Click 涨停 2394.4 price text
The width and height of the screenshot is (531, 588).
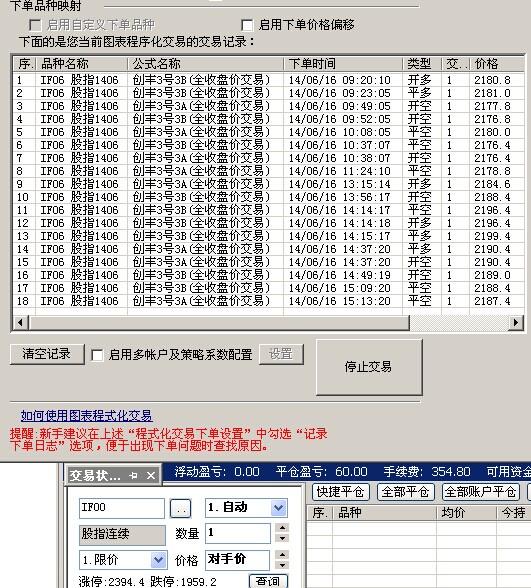click(111, 582)
